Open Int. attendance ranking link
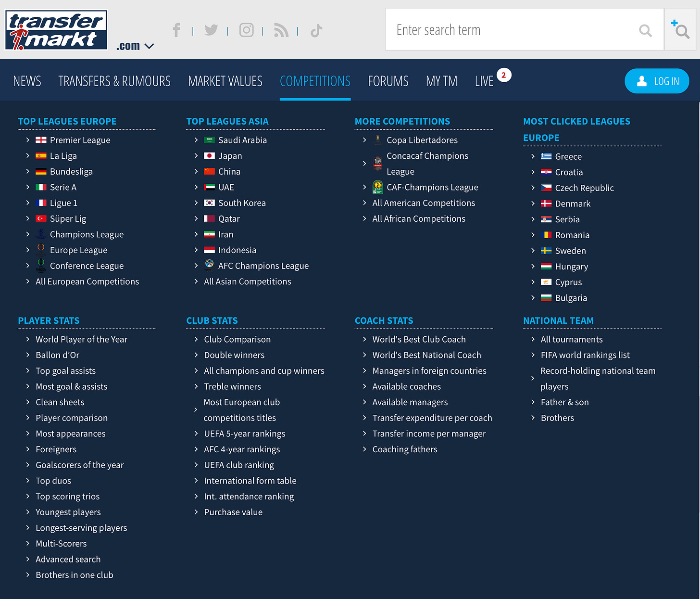700x599 pixels. pyautogui.click(x=249, y=497)
